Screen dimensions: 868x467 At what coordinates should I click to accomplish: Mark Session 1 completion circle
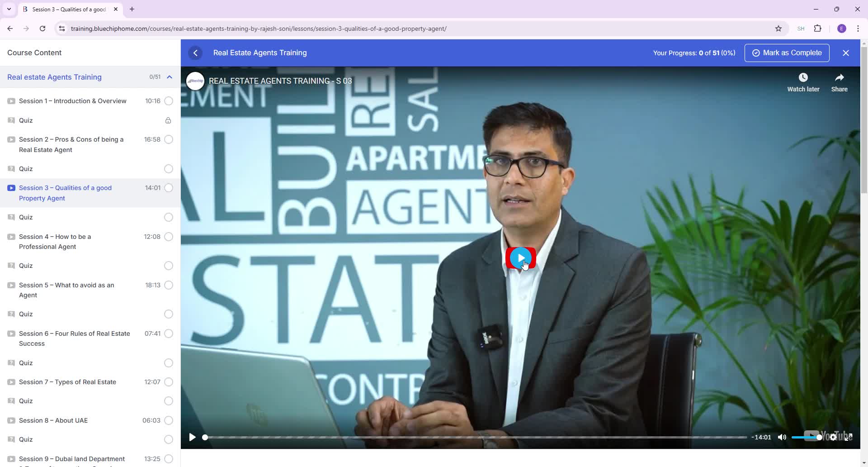click(168, 101)
